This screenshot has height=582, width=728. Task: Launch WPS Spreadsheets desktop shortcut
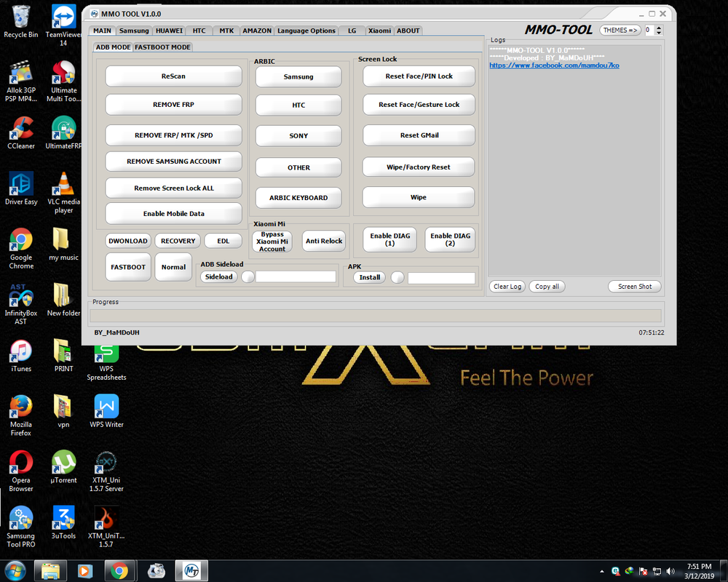click(106, 362)
